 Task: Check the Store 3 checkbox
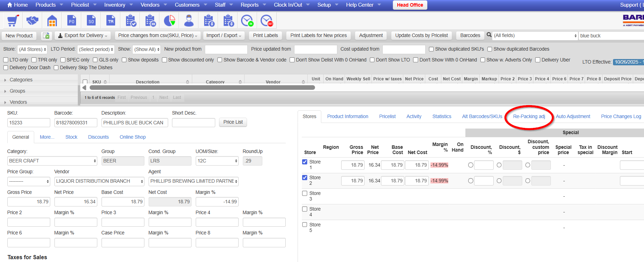(305, 193)
